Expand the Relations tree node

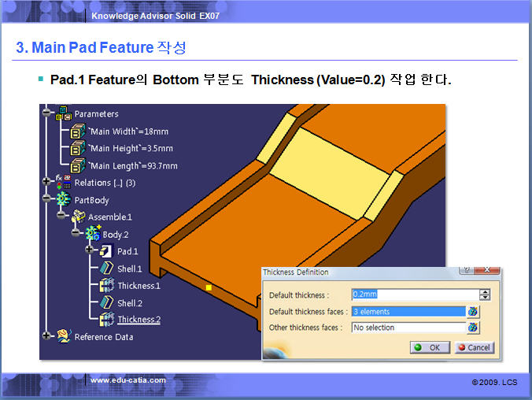pos(46,181)
